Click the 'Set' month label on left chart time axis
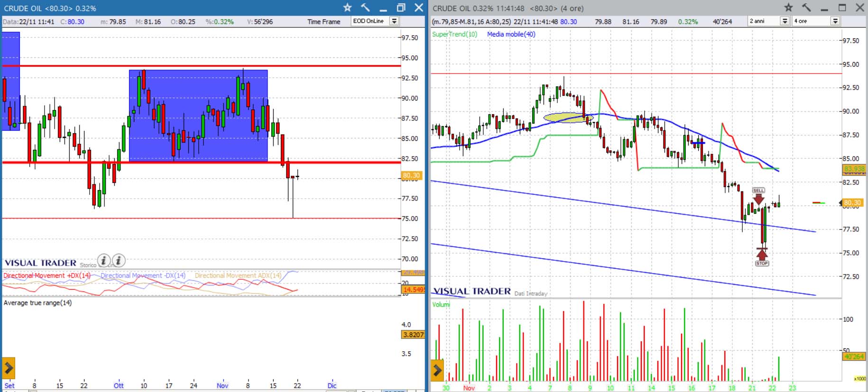The width and height of the screenshot is (868, 392). pyautogui.click(x=9, y=385)
